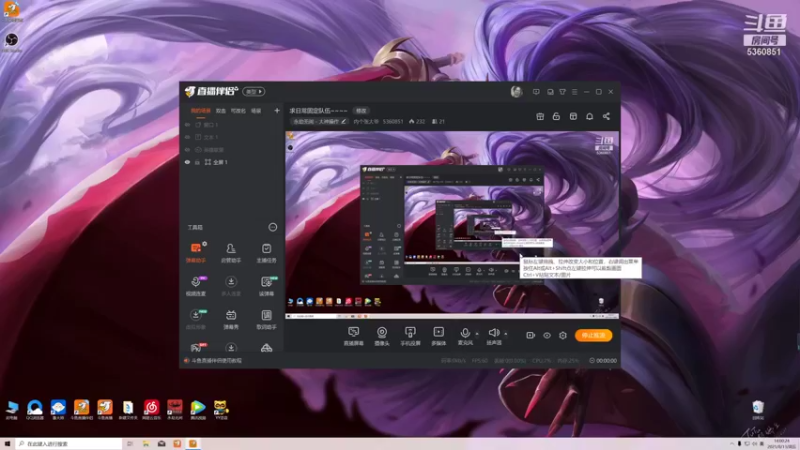Open the hamburger menu in title bar
The width and height of the screenshot is (800, 450).
[574, 92]
